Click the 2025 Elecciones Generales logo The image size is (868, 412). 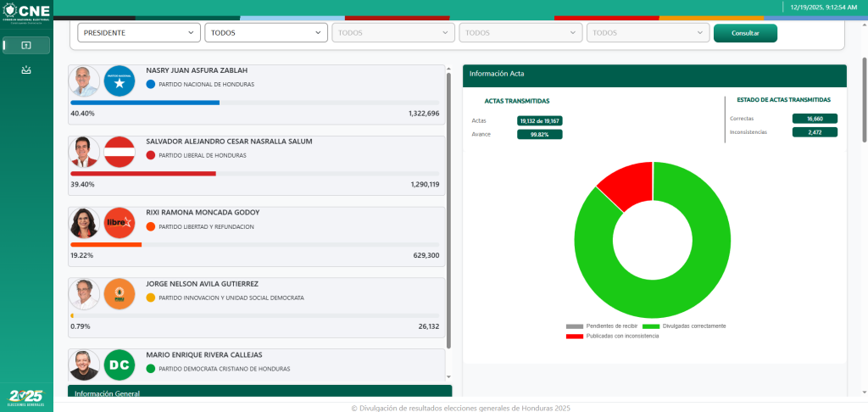point(25,397)
